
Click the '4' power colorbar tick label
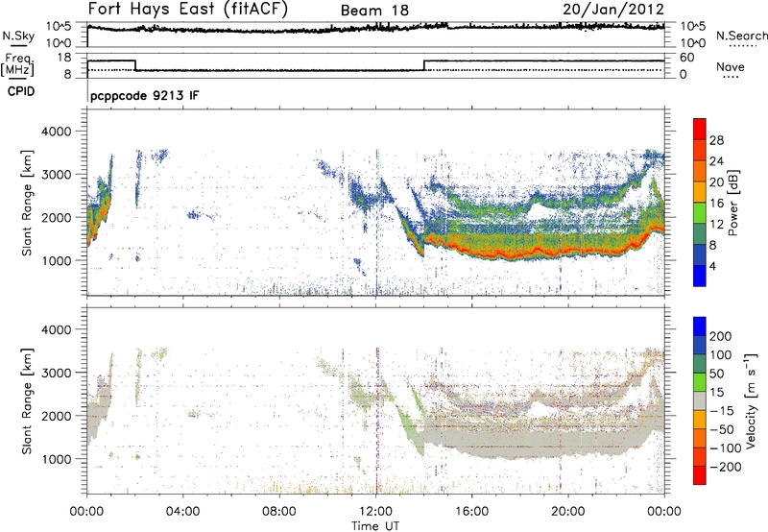pyautogui.click(x=712, y=266)
